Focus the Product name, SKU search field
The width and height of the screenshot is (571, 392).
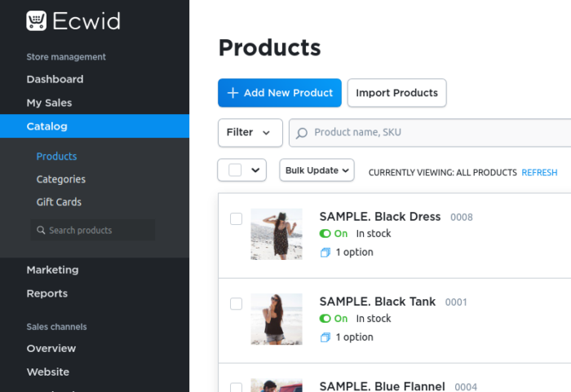point(432,133)
